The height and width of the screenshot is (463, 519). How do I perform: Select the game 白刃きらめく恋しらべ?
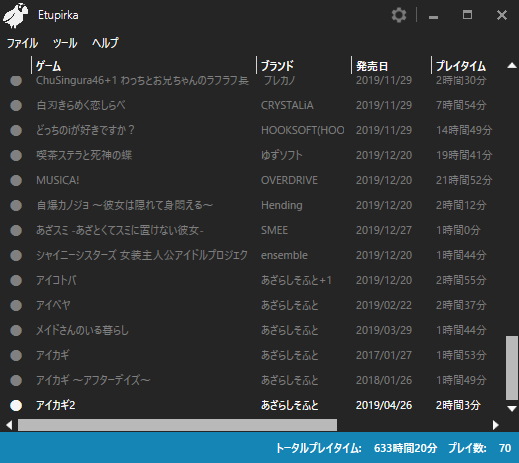(81, 105)
